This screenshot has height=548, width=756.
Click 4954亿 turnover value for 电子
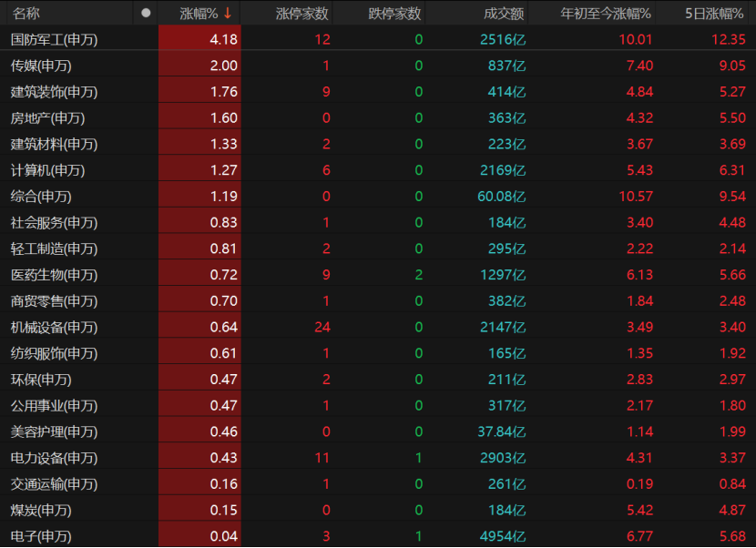(x=503, y=536)
